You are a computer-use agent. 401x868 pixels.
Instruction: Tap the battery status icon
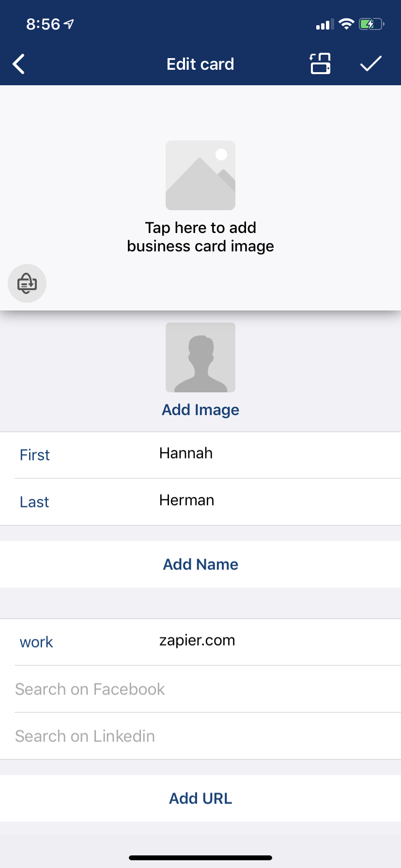[371, 24]
